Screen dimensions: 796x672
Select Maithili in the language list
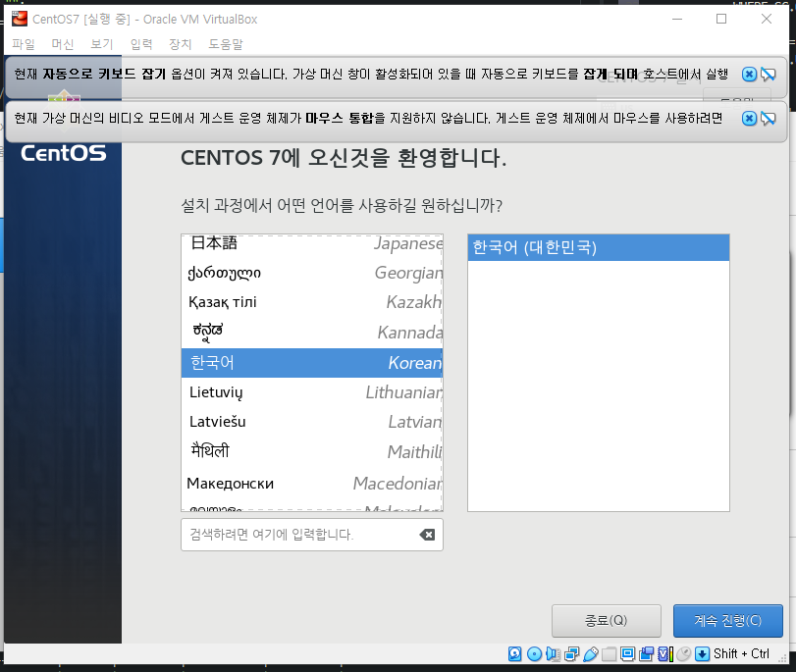pos(312,451)
